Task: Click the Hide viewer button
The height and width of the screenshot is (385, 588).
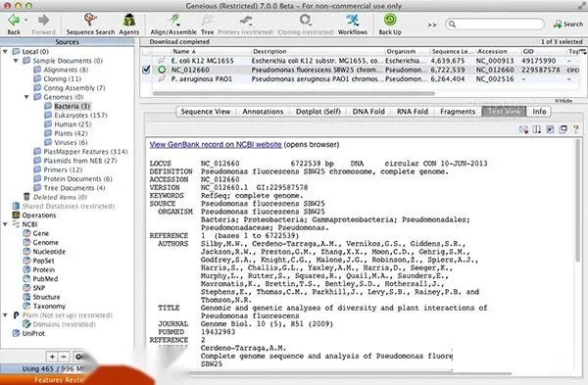Action: coord(563,101)
